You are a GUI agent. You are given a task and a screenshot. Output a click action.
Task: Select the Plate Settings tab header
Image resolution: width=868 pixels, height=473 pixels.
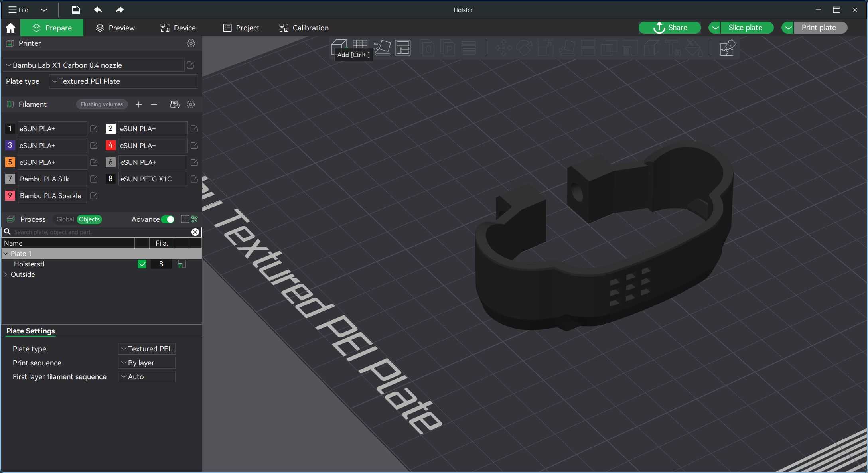pos(31,331)
